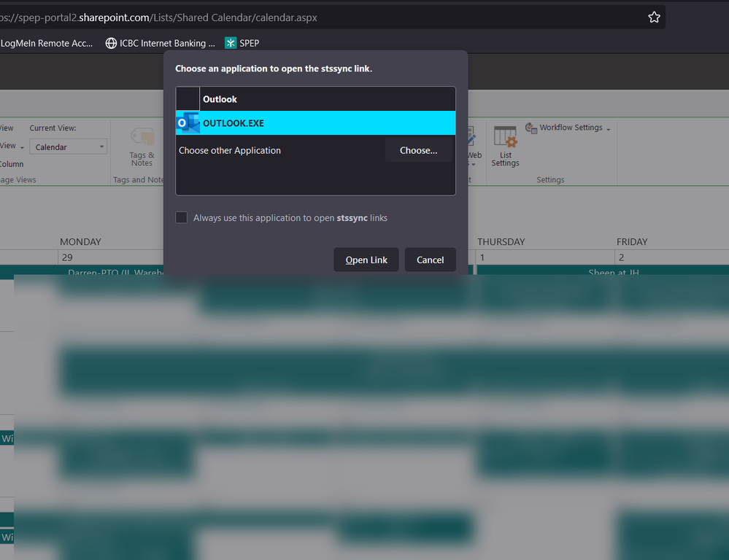Click the Choose... button for other application
Viewport: 729px width, 560px height.
pos(418,150)
